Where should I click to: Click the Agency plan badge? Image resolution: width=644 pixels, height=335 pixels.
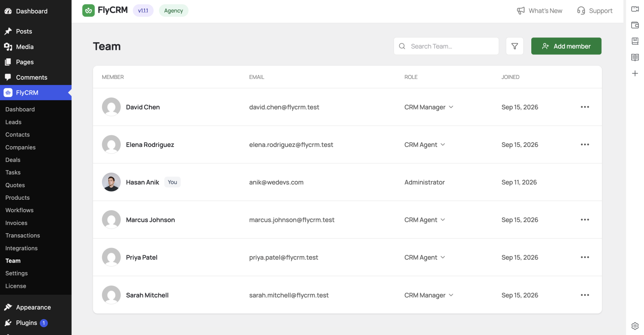pos(173,11)
